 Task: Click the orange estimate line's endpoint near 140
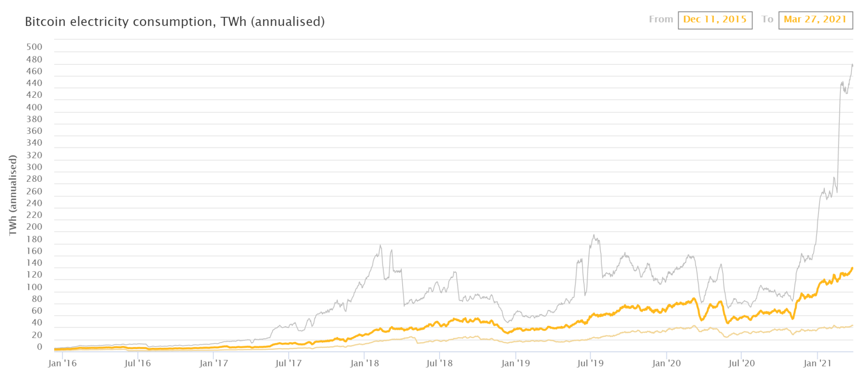(852, 268)
